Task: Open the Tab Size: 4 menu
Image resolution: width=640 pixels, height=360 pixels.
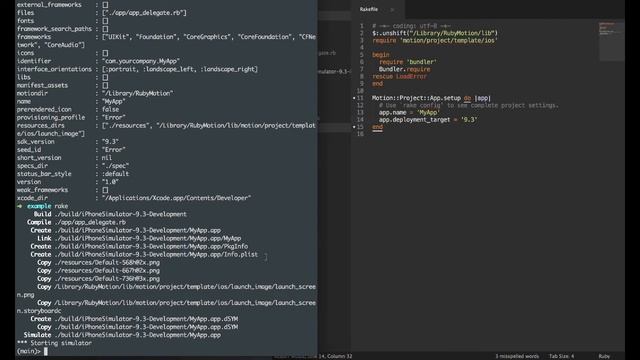Action: click(561, 356)
